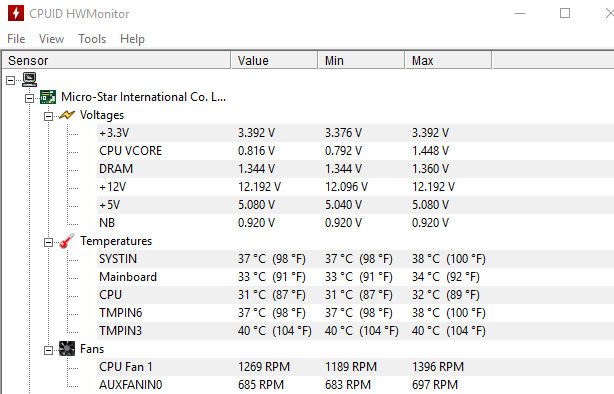Click CPU VCORE max value 1.448 V
Image resolution: width=614 pixels, height=394 pixels.
click(430, 151)
